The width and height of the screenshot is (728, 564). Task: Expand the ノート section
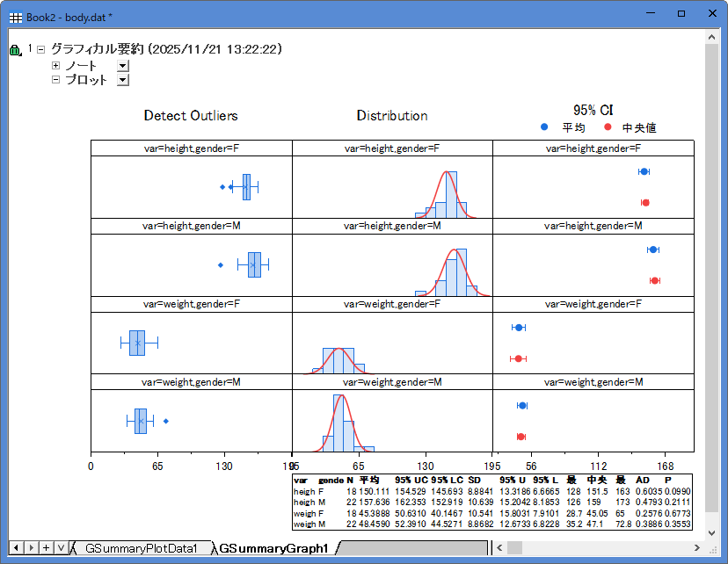pos(56,65)
